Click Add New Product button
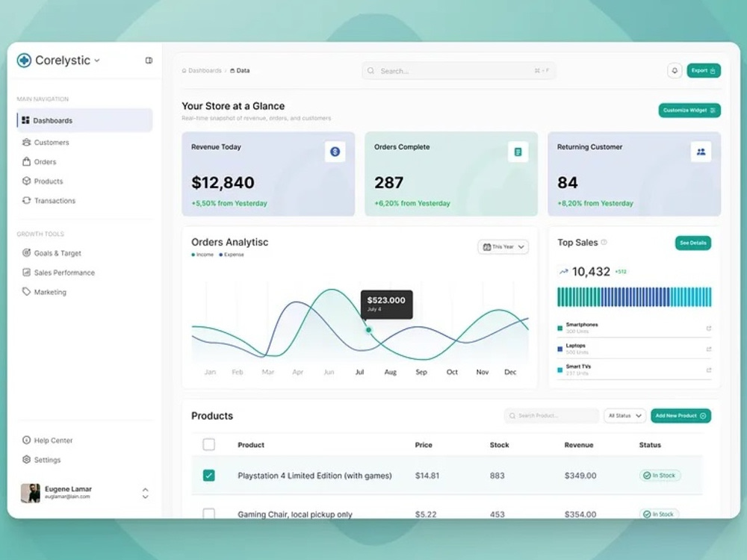The image size is (747, 560). coord(681,416)
